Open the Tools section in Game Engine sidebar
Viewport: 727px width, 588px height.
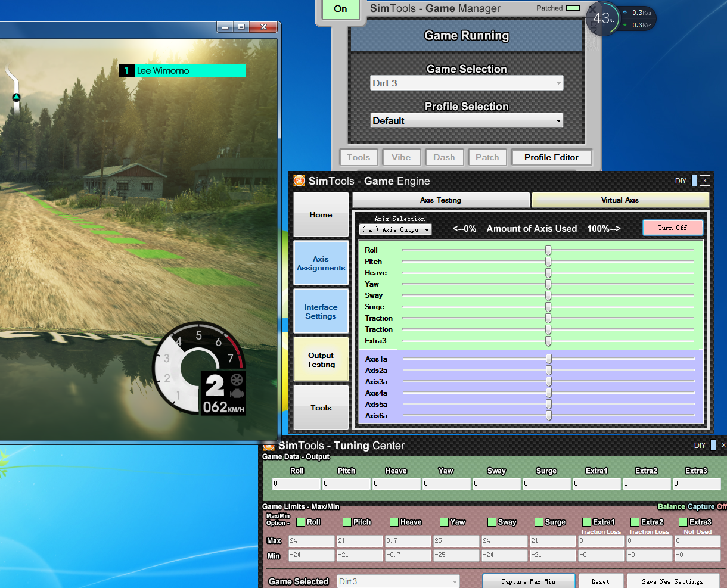(x=321, y=408)
